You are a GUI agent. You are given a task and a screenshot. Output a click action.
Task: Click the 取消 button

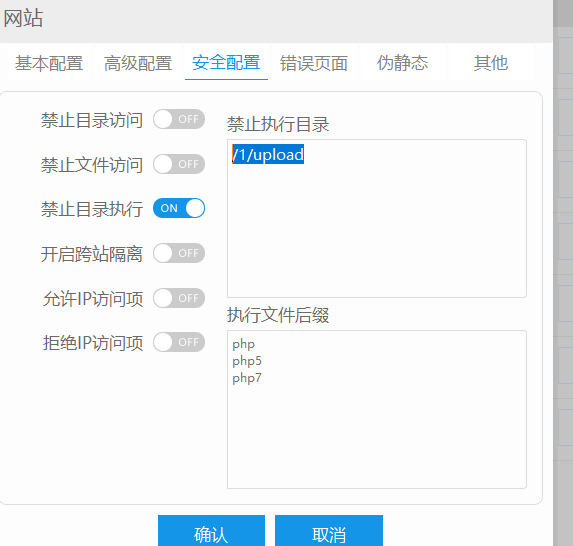coord(329,531)
